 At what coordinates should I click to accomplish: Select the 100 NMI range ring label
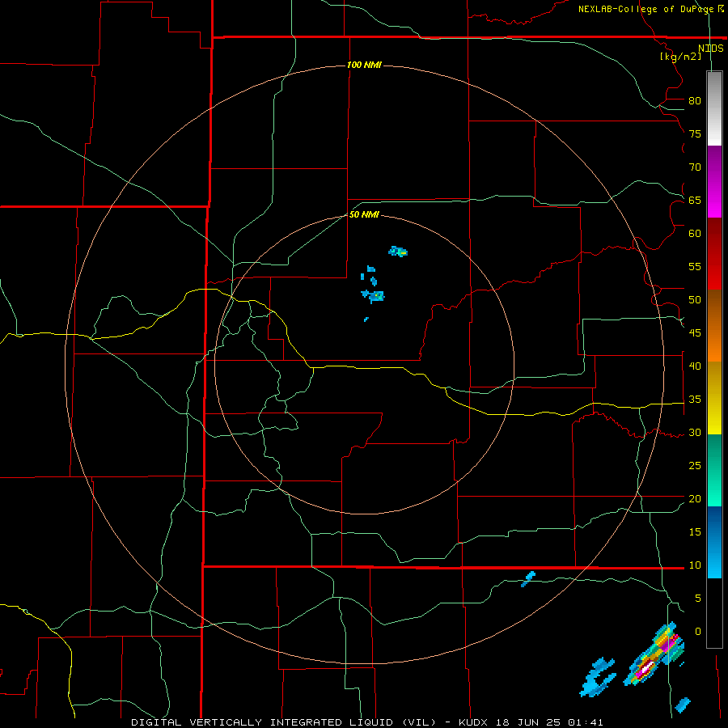[x=364, y=65]
